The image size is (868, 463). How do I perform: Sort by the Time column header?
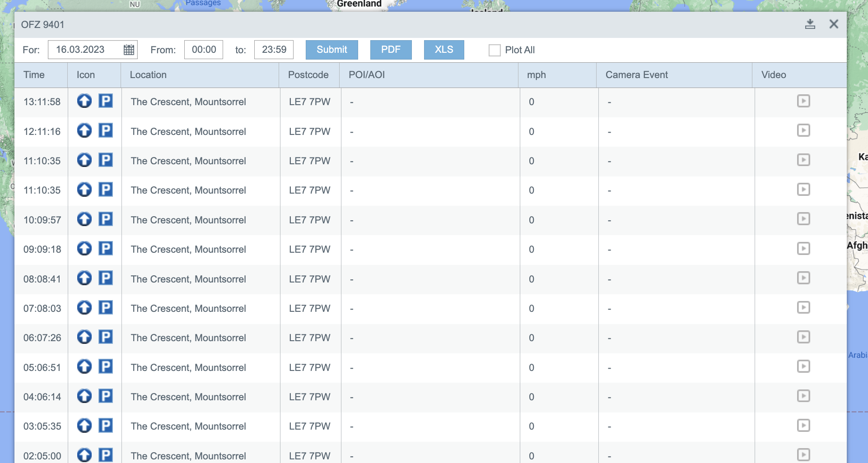pos(34,75)
